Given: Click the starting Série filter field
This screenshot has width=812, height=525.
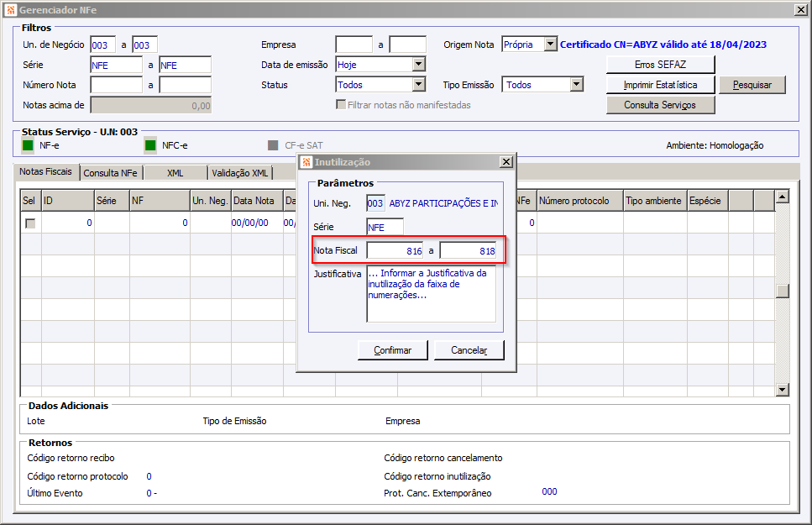Looking at the screenshot, I should pos(117,65).
